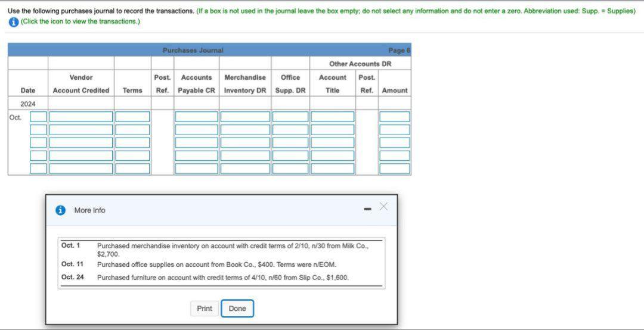644x330 pixels.
Task: Click second row Merchandise Inventory DR field
Action: 245,130
